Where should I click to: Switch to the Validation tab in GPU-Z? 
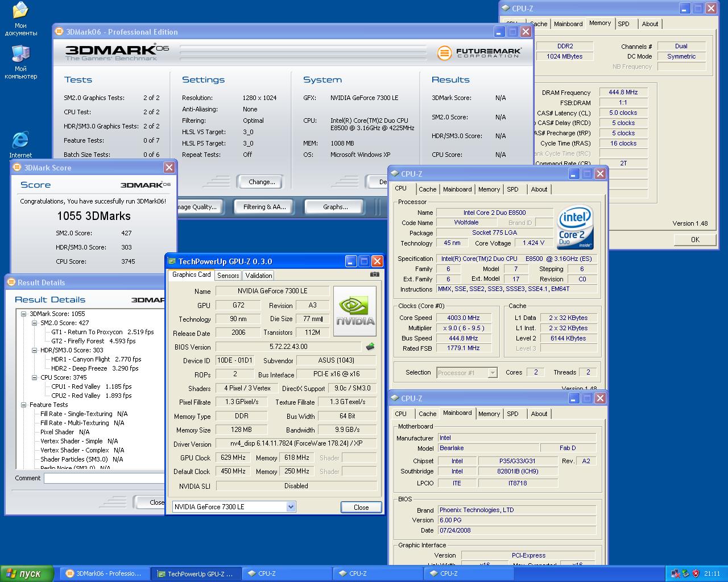click(x=259, y=276)
